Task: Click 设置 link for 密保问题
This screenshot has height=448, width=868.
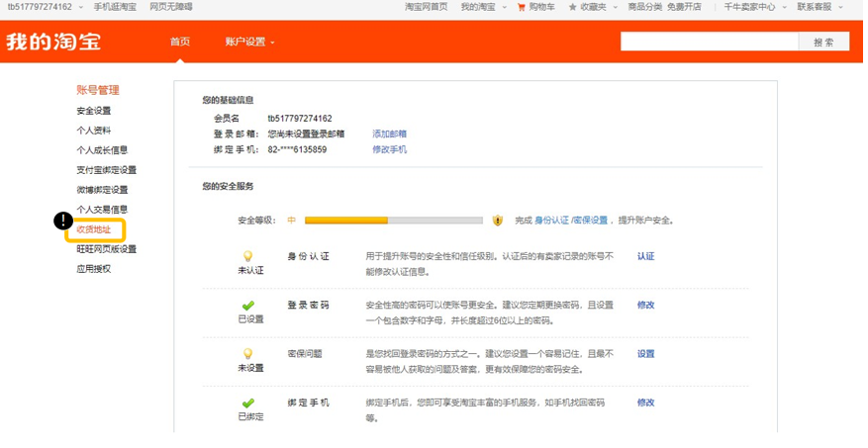Action: tap(645, 354)
